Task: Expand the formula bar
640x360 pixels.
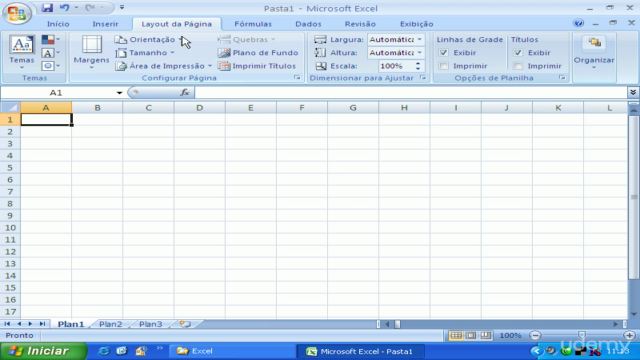Action: (x=633, y=93)
